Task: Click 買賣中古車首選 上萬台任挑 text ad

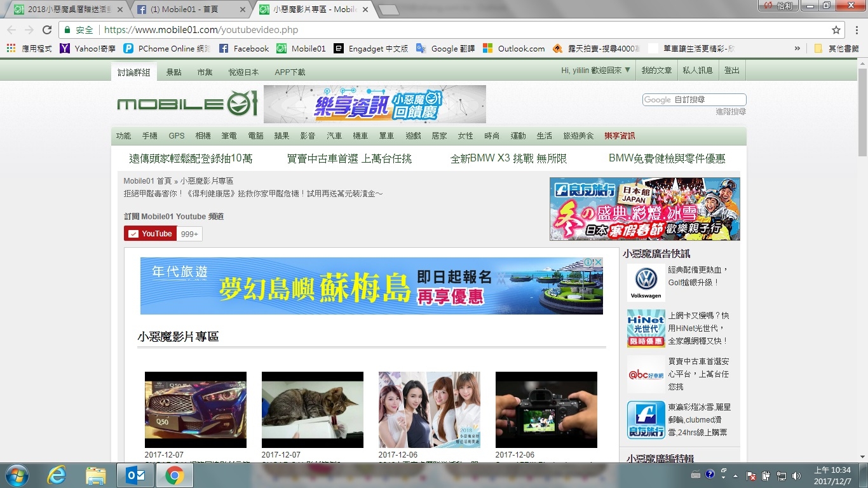Action: pyautogui.click(x=349, y=159)
